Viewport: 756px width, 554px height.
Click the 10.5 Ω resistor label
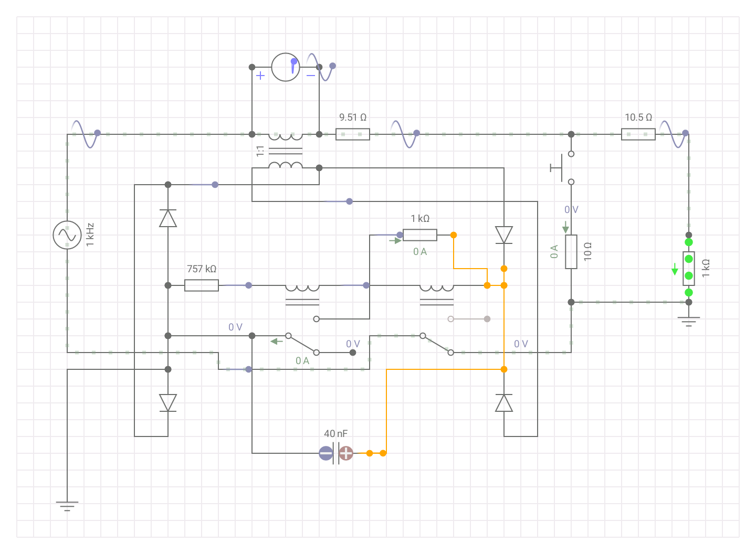[638, 117]
